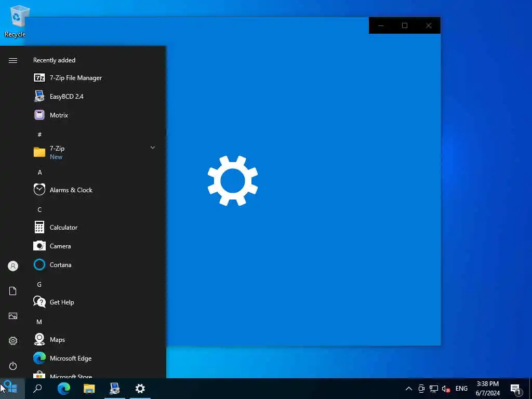
Task: Click the Recently added heading
Action: [54, 60]
